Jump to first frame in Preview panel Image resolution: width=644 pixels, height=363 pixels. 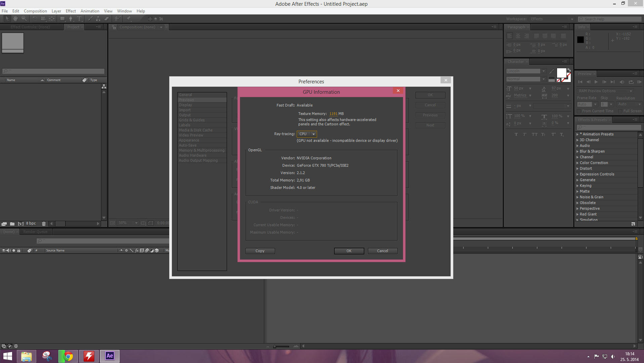580,82
